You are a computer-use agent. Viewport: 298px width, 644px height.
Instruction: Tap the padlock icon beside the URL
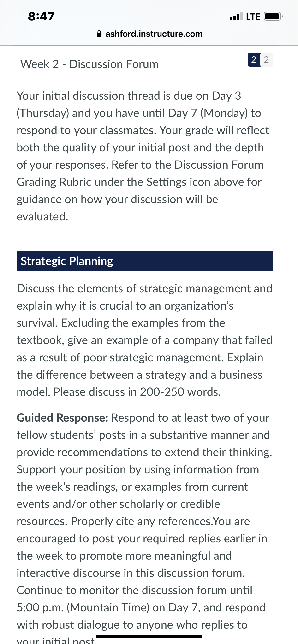click(99, 34)
